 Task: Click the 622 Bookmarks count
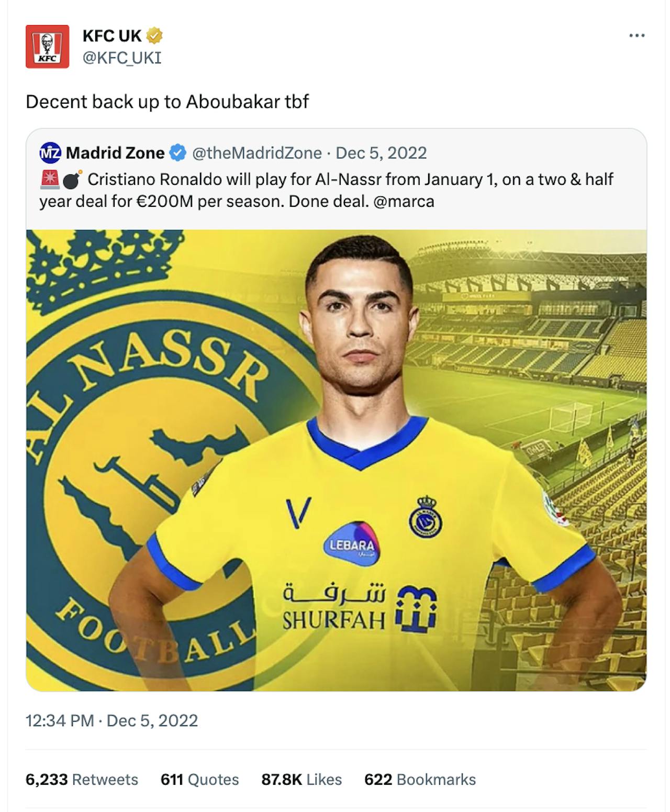point(420,780)
